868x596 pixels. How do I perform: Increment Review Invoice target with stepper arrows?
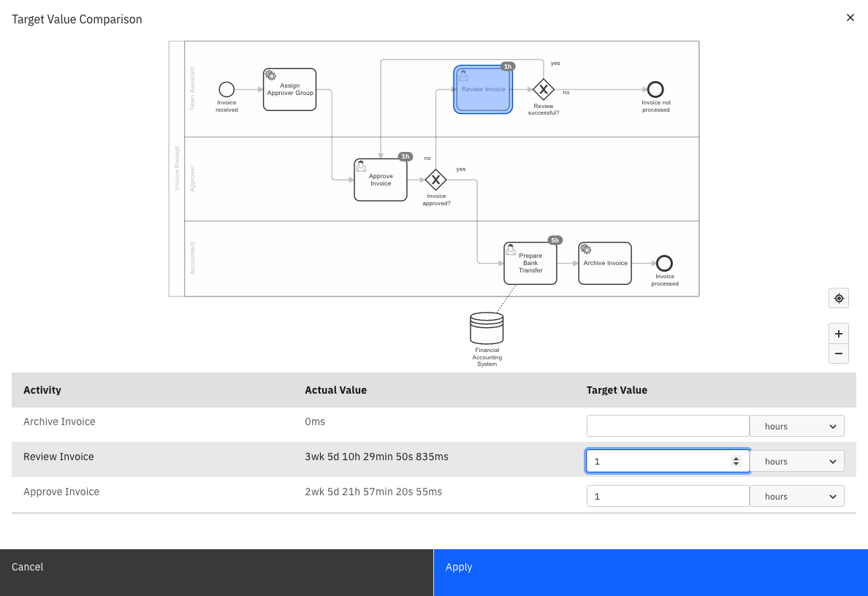736,459
